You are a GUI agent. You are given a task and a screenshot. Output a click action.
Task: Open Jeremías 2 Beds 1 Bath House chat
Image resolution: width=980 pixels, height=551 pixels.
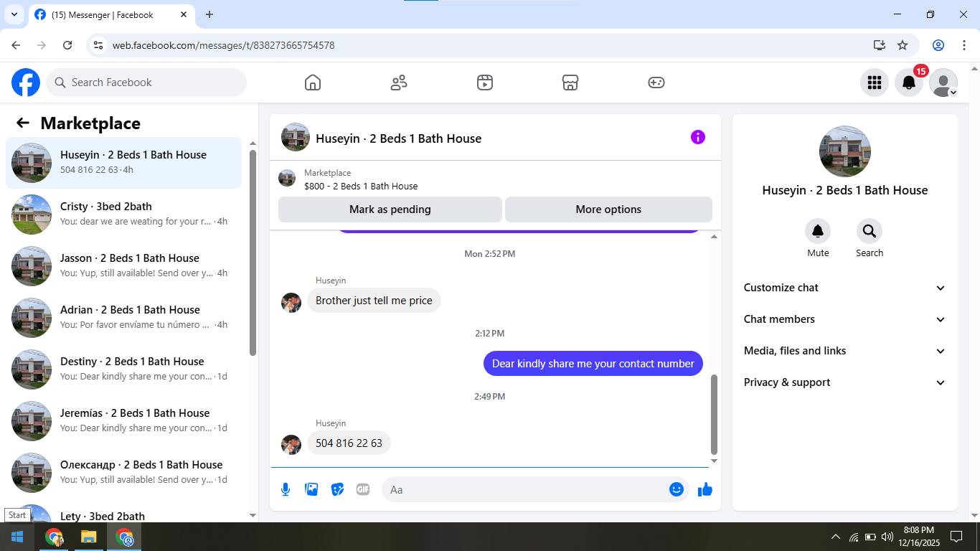click(124, 421)
